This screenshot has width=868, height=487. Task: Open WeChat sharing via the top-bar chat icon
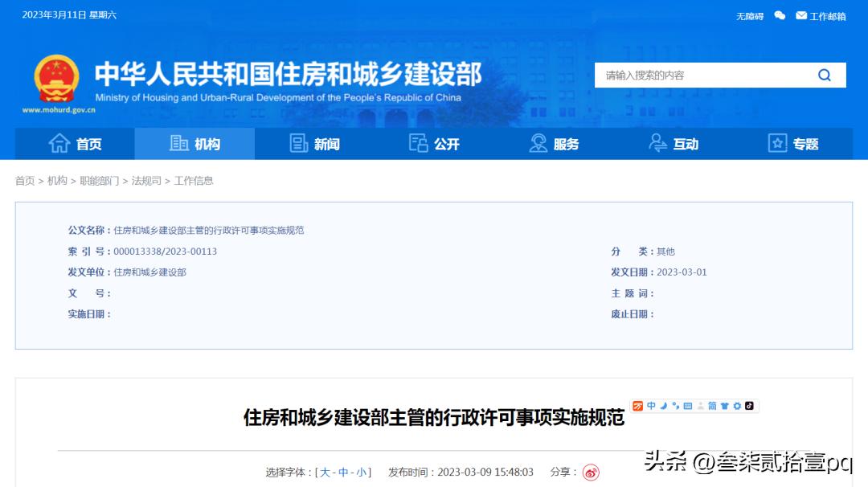click(x=779, y=15)
